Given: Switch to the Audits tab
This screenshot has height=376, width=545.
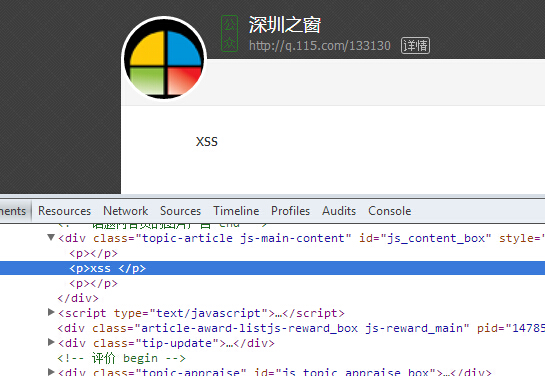Looking at the screenshot, I should 339,211.
